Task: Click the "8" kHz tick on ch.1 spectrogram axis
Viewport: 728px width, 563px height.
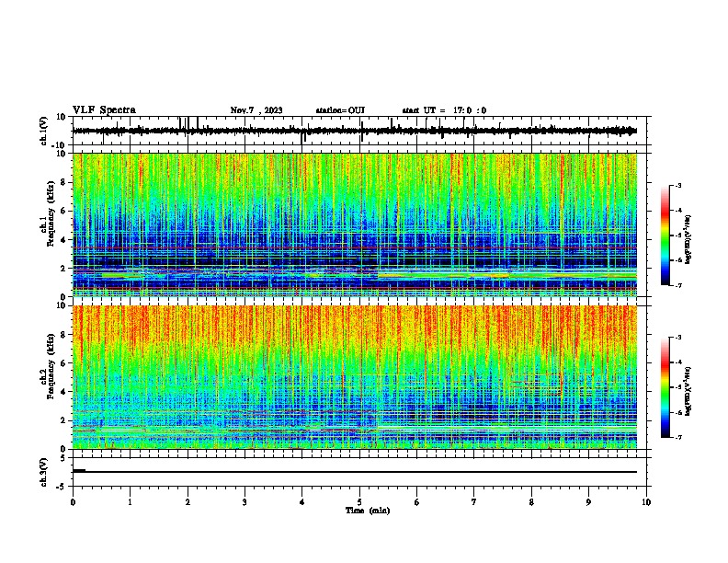Action: pos(64,182)
